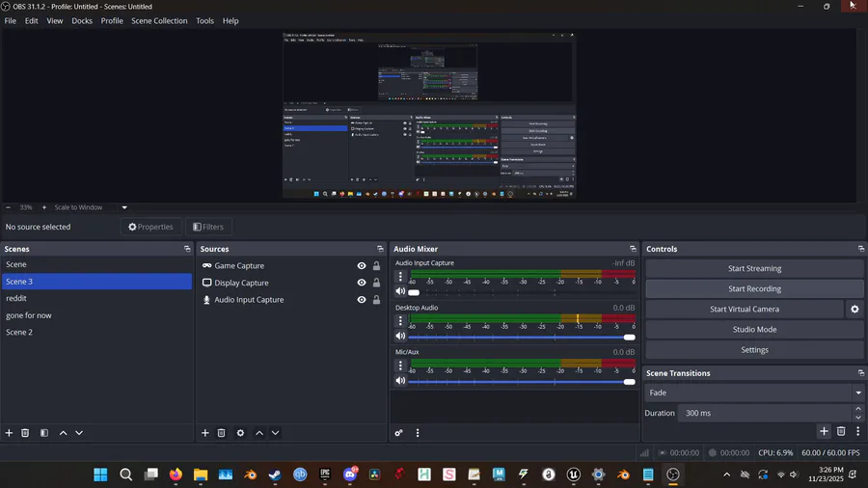The height and width of the screenshot is (488, 868).
Task: Open Audio Input Capture options dots
Action: coord(400,276)
